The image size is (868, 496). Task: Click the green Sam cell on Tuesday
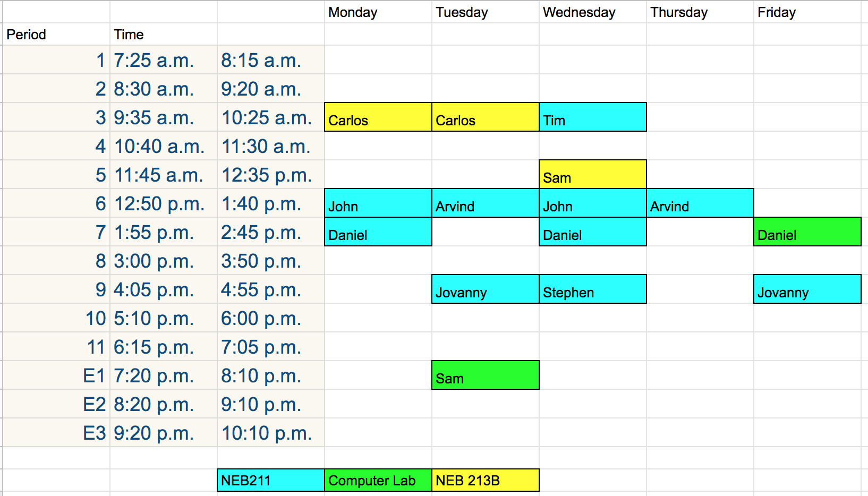pyautogui.click(x=485, y=375)
